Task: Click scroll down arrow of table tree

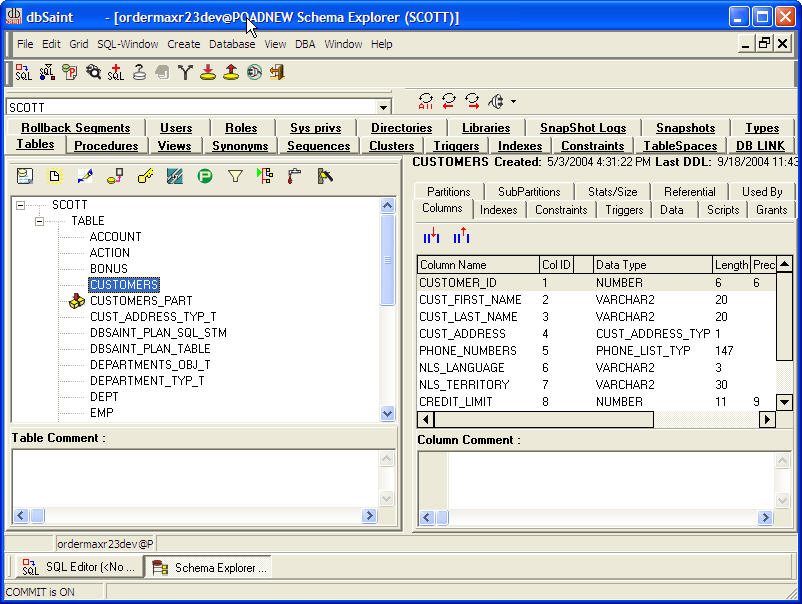Action: click(387, 413)
